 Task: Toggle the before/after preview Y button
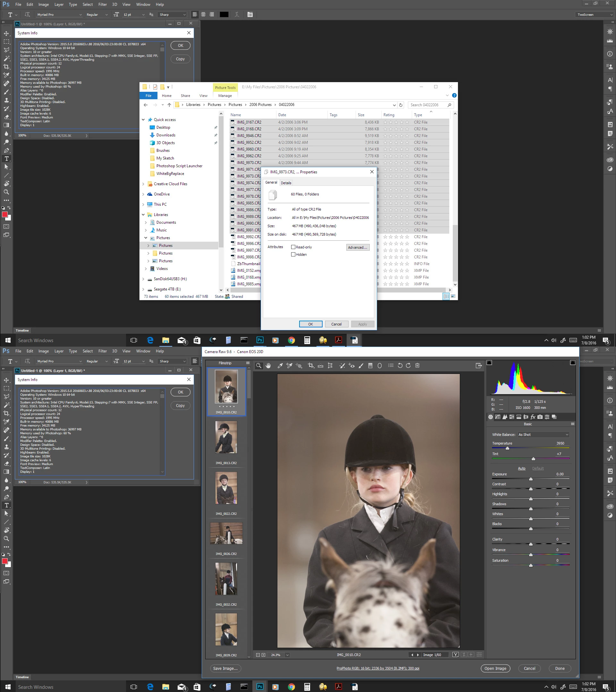coord(456,655)
